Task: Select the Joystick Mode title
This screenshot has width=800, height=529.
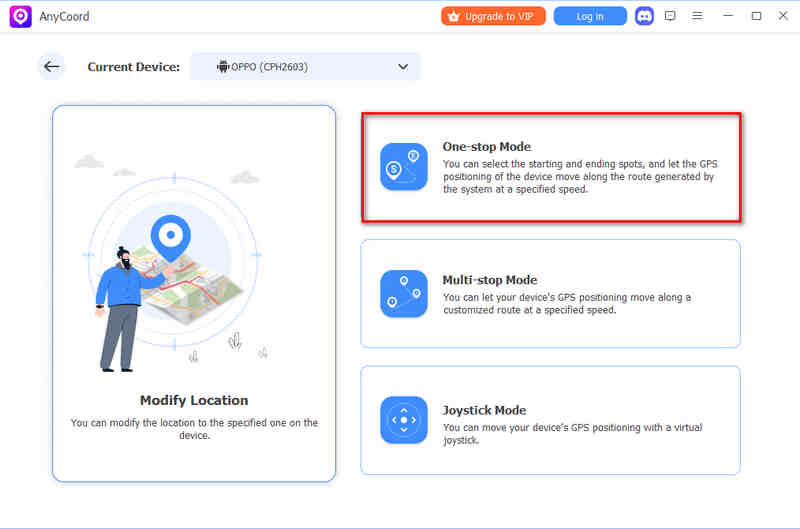Action: pyautogui.click(x=484, y=410)
